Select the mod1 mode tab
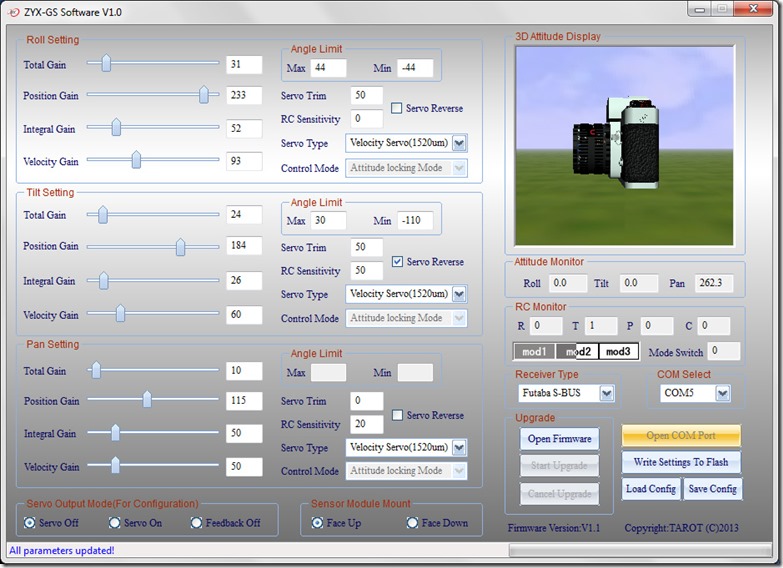Screen dimensions: 783x568 (x=534, y=352)
